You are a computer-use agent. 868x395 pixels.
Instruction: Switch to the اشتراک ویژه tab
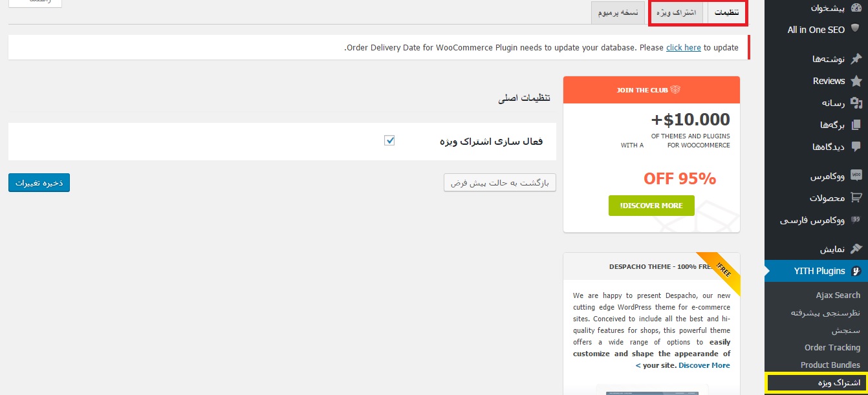pos(677,12)
